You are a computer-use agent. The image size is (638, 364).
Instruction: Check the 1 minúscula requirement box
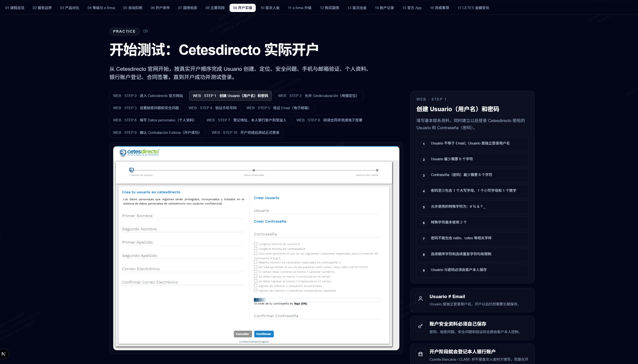(256, 276)
